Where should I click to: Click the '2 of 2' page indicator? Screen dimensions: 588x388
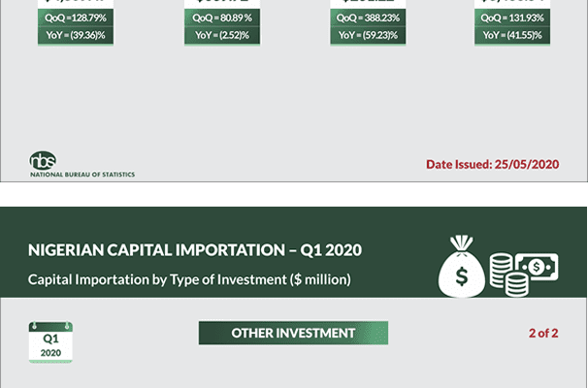coord(543,334)
